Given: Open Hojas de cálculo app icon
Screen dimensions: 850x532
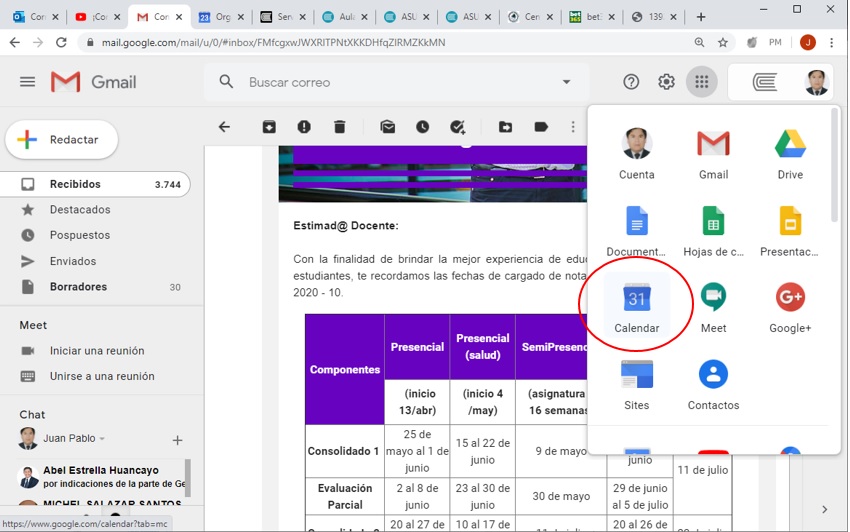Looking at the screenshot, I should [x=713, y=230].
